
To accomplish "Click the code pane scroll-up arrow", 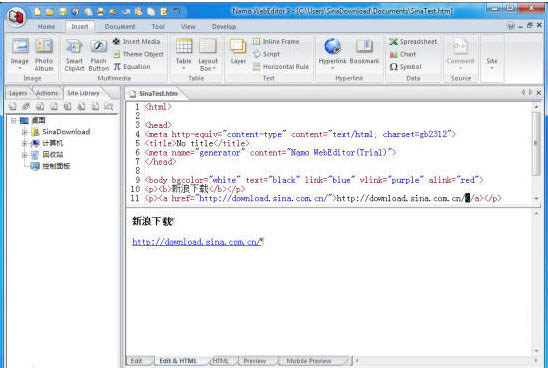I will [536, 106].
